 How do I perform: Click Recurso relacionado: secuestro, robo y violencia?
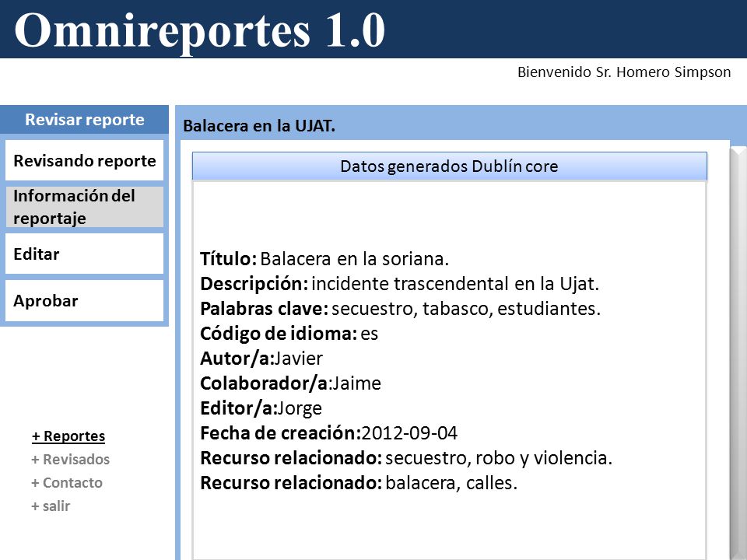click(406, 458)
